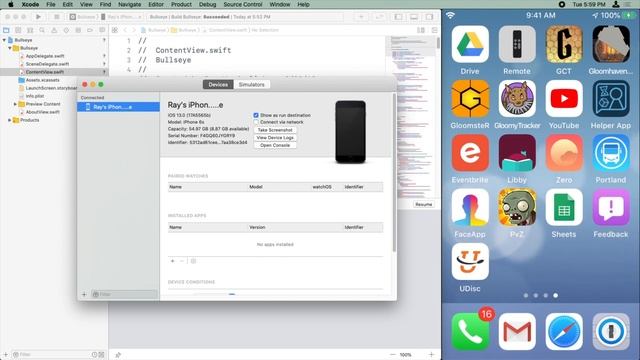Screen dimensions: 640x360
Task: Launch the PvZ game
Action: (517, 207)
